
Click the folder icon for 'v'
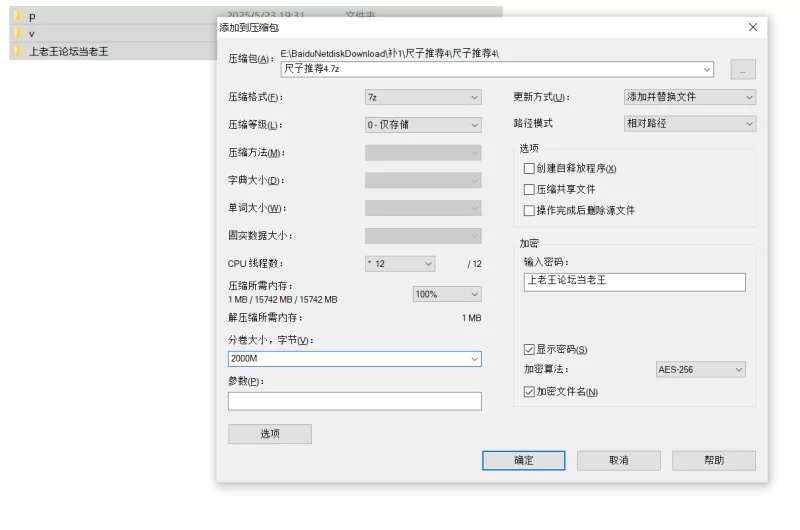click(19, 33)
